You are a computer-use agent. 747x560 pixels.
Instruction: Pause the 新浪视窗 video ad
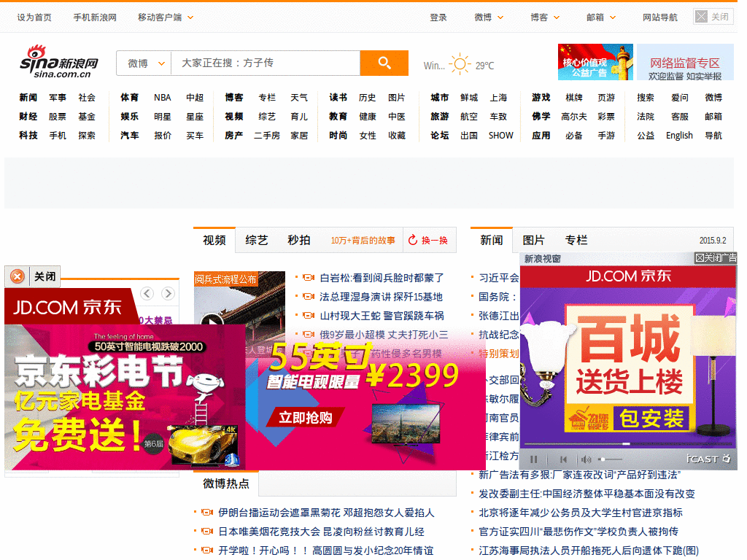pos(533,459)
